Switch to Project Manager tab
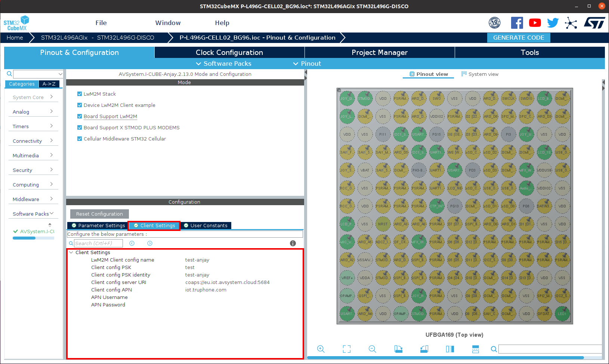The width and height of the screenshot is (609, 364). tap(380, 52)
